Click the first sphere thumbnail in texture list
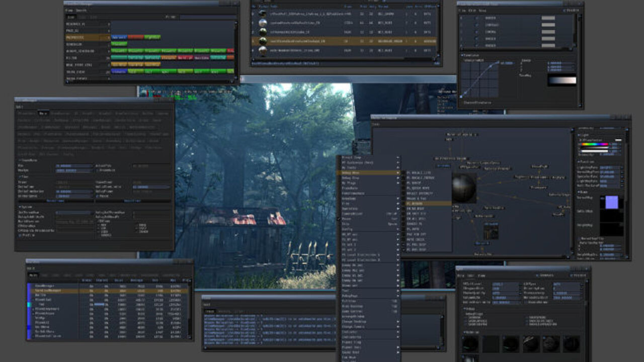Image resolution: width=644 pixels, height=362 pixels. [x=263, y=14]
